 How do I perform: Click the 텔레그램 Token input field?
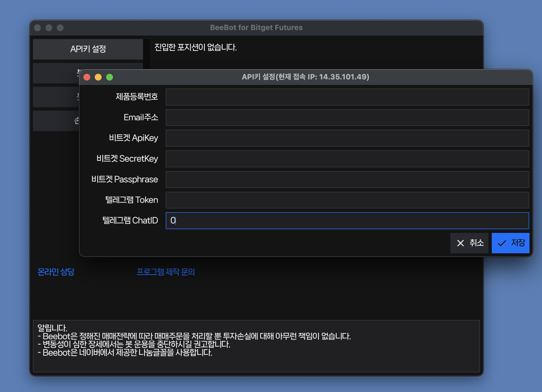pos(347,200)
